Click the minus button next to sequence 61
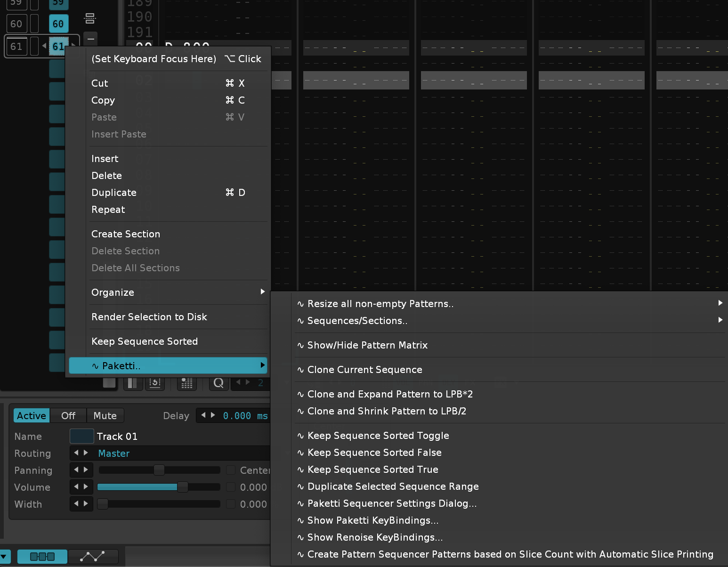Image resolution: width=728 pixels, height=567 pixels. (91, 39)
